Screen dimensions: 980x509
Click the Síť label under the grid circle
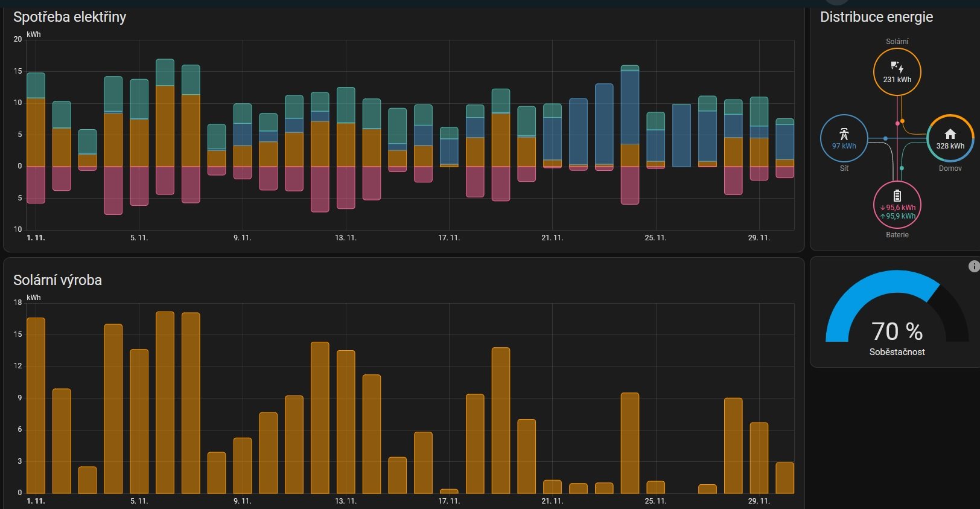[844, 168]
